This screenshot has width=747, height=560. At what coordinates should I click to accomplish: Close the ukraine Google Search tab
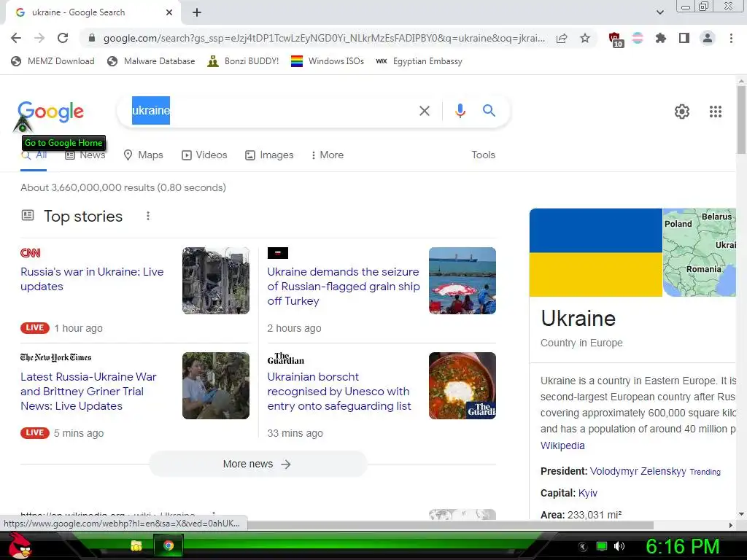tap(169, 12)
